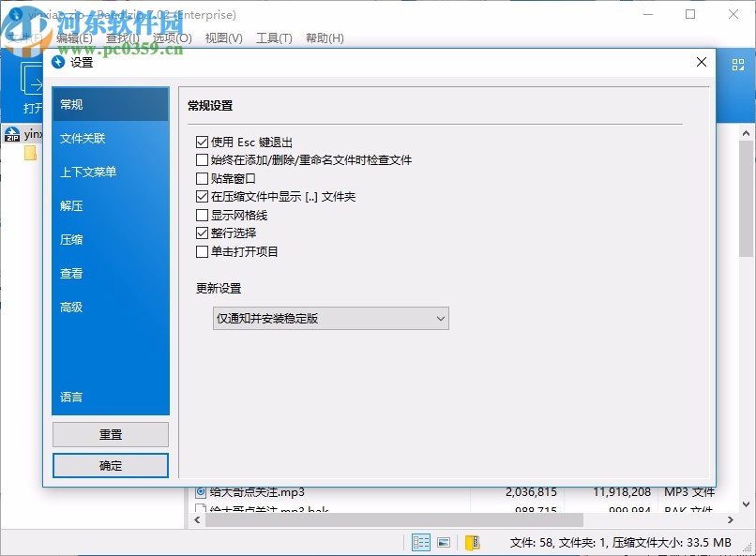
Task: Click the blue grid layout icon top right
Action: tap(737, 63)
